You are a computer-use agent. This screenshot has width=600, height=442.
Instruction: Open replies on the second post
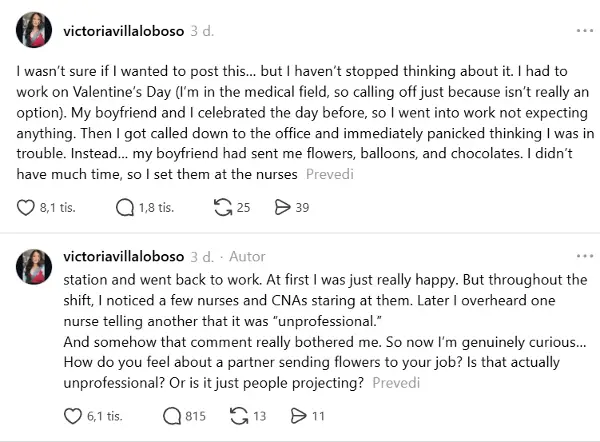tap(171, 416)
